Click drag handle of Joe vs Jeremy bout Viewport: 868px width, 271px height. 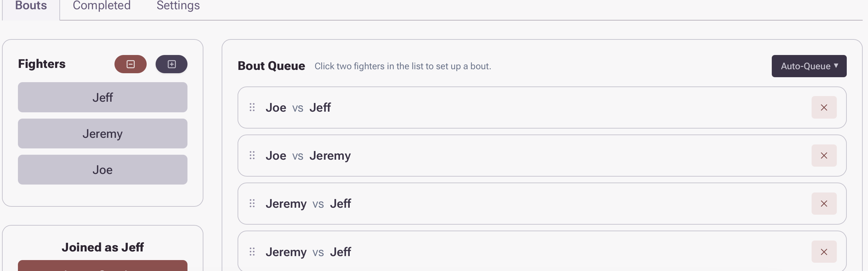[x=252, y=155]
